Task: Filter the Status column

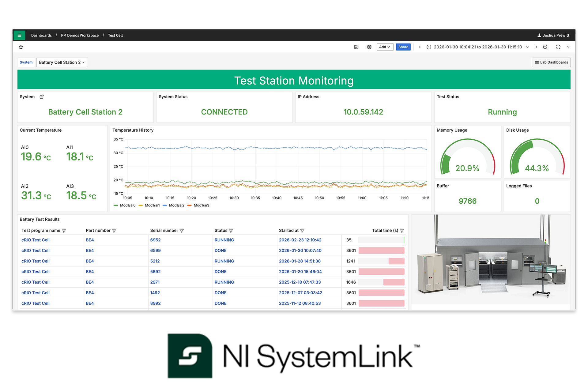Action: 231,231
